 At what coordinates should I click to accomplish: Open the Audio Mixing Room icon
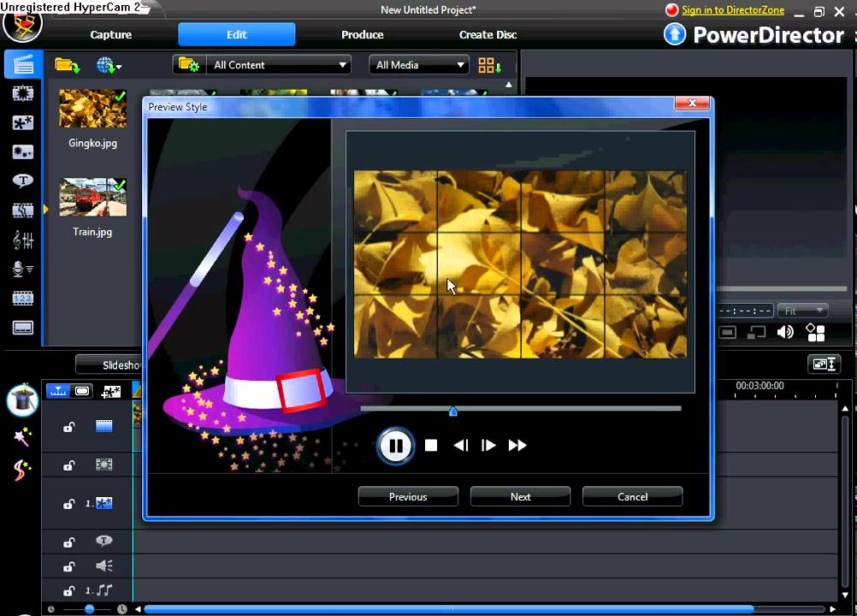[22, 240]
